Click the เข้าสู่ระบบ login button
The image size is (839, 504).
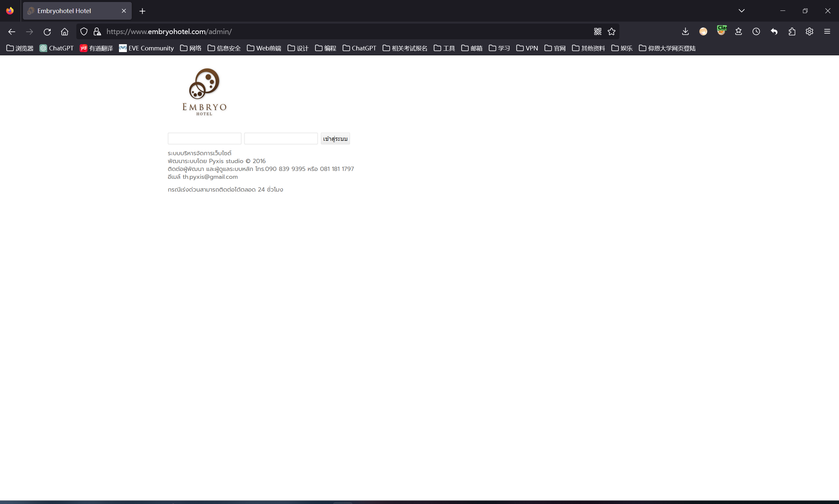[x=335, y=139]
